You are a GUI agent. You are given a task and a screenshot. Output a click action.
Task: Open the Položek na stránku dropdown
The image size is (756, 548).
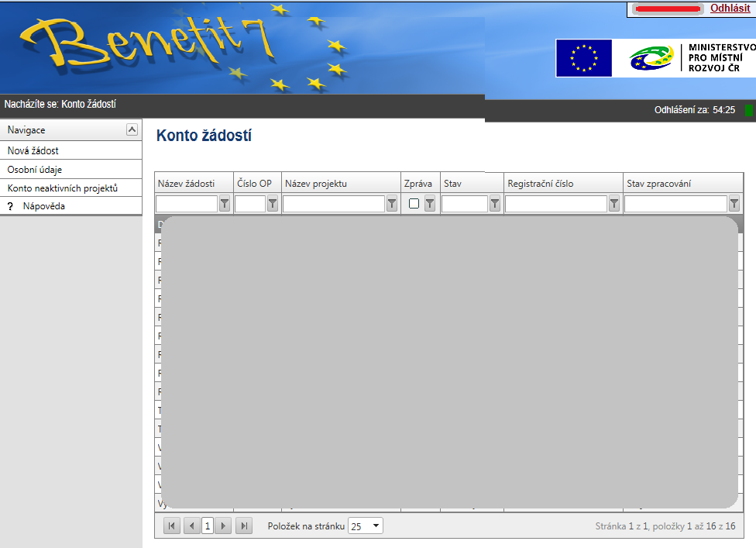(366, 526)
